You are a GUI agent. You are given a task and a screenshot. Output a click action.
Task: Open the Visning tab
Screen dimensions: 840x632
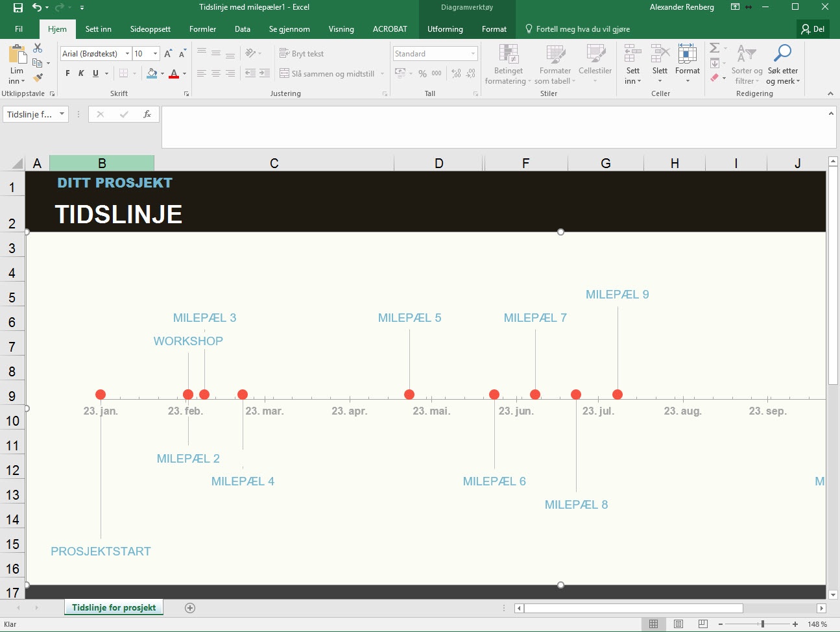coord(341,29)
